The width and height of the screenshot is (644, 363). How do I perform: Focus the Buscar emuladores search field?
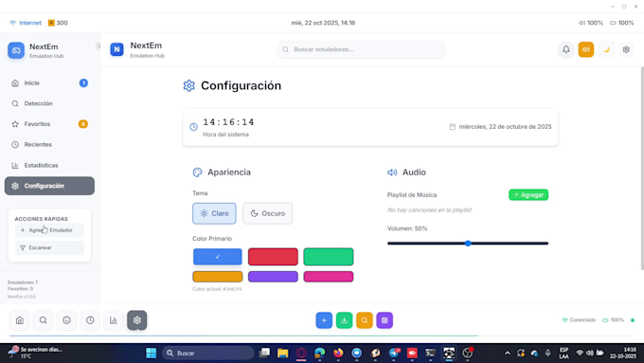point(361,49)
